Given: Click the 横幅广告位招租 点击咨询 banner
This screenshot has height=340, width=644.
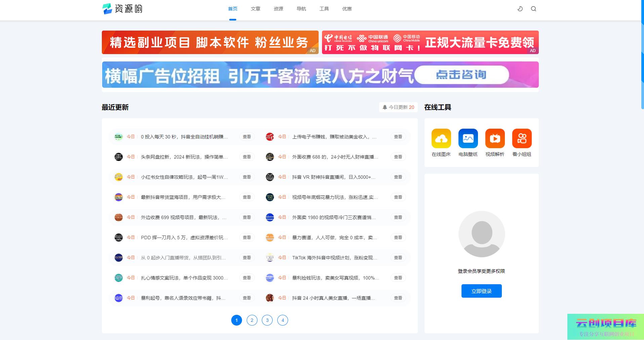Looking at the screenshot, I should pos(320,75).
